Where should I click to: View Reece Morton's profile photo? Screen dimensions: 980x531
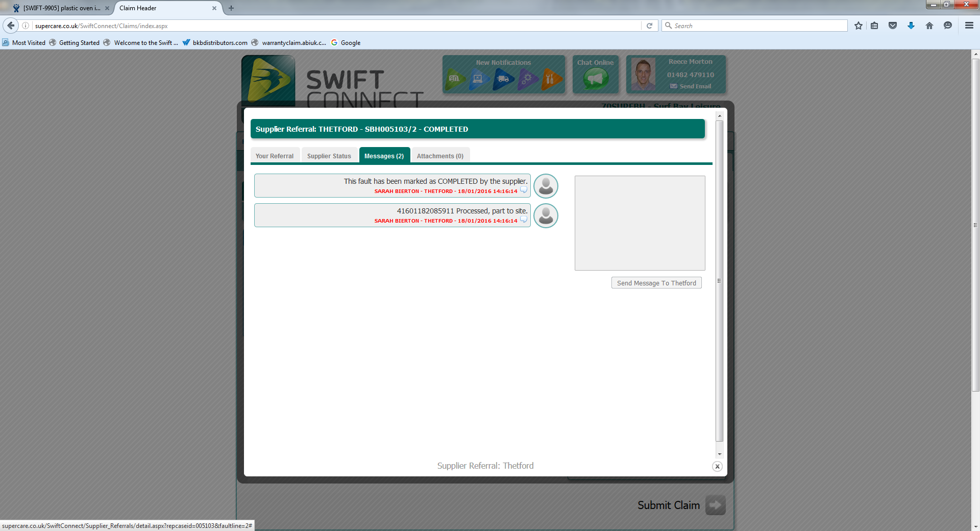643,74
